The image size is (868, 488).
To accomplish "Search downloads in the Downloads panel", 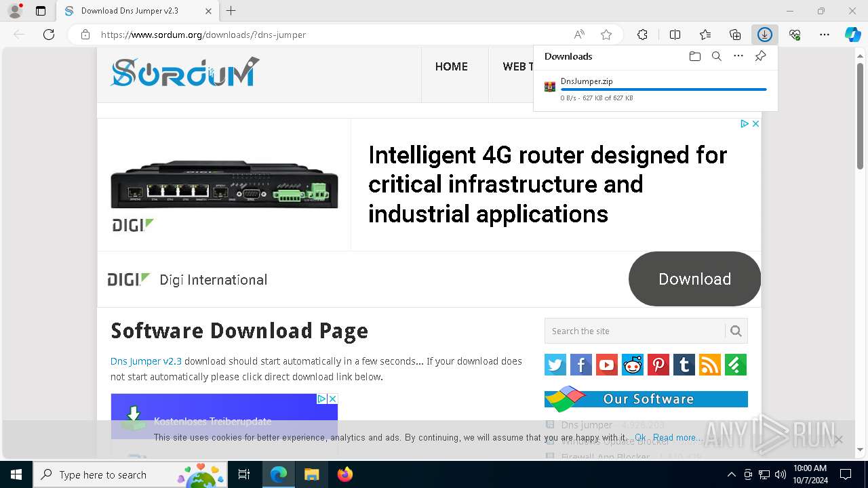I will pyautogui.click(x=716, y=56).
